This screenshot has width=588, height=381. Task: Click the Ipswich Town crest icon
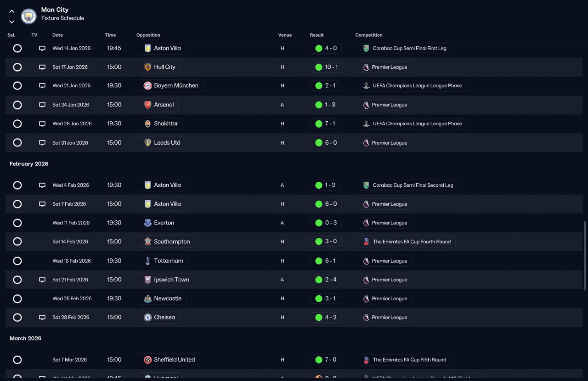[147, 280]
